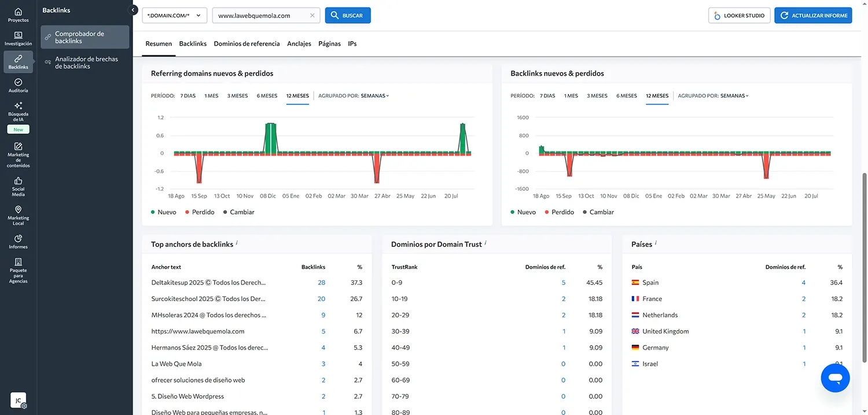Select 6 MESES period for referring domains

click(267, 96)
